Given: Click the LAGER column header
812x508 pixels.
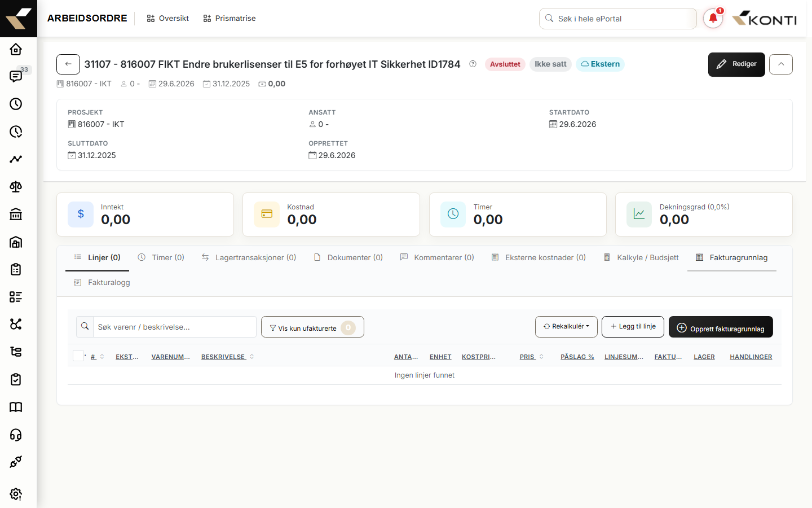Looking at the screenshot, I should point(704,357).
